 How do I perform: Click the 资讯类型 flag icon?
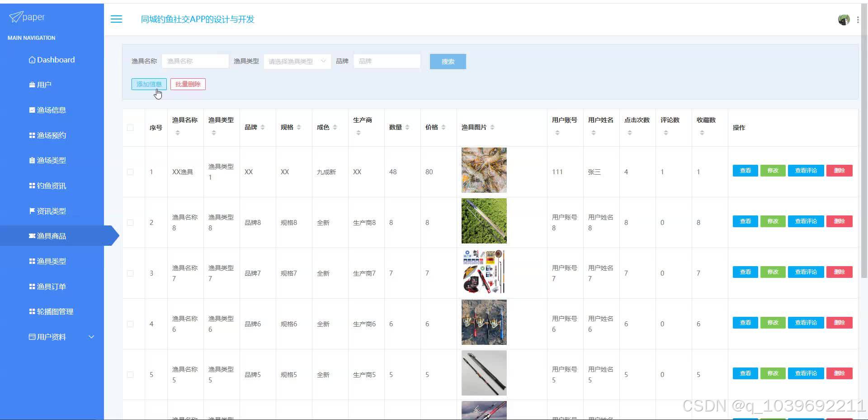click(x=32, y=211)
